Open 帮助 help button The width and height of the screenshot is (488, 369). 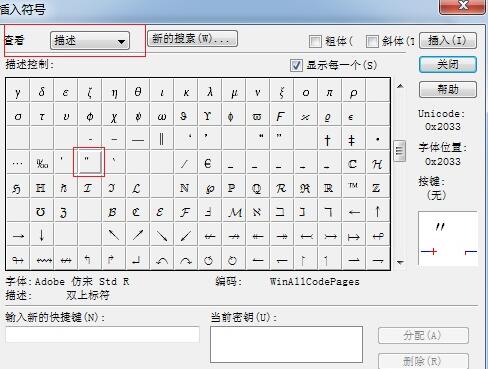pos(448,89)
